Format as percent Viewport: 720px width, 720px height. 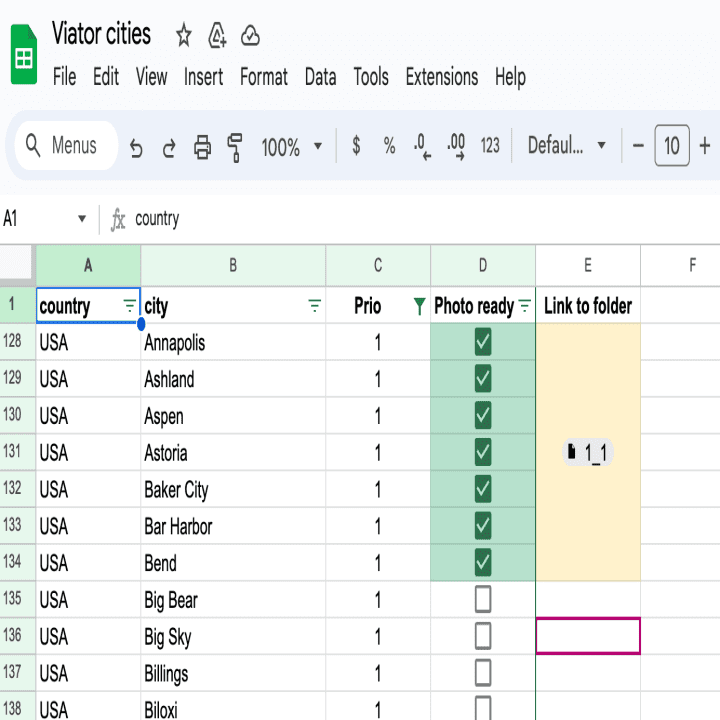coord(389,146)
